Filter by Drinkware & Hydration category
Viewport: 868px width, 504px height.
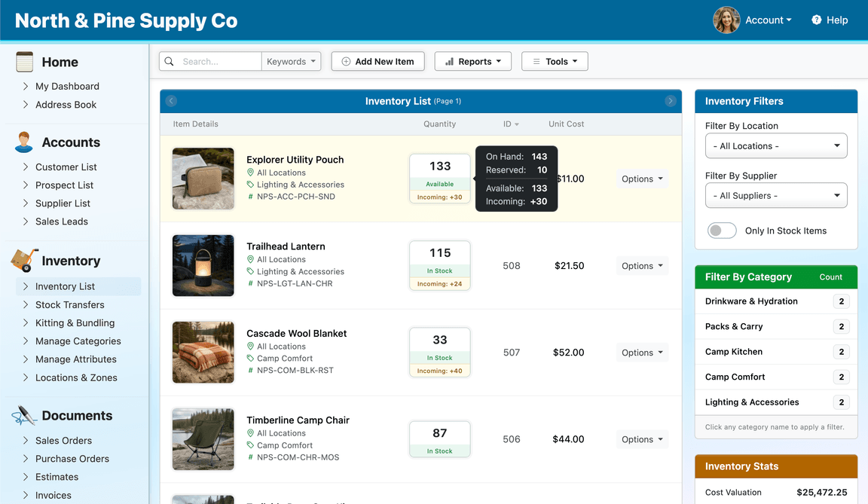click(751, 301)
